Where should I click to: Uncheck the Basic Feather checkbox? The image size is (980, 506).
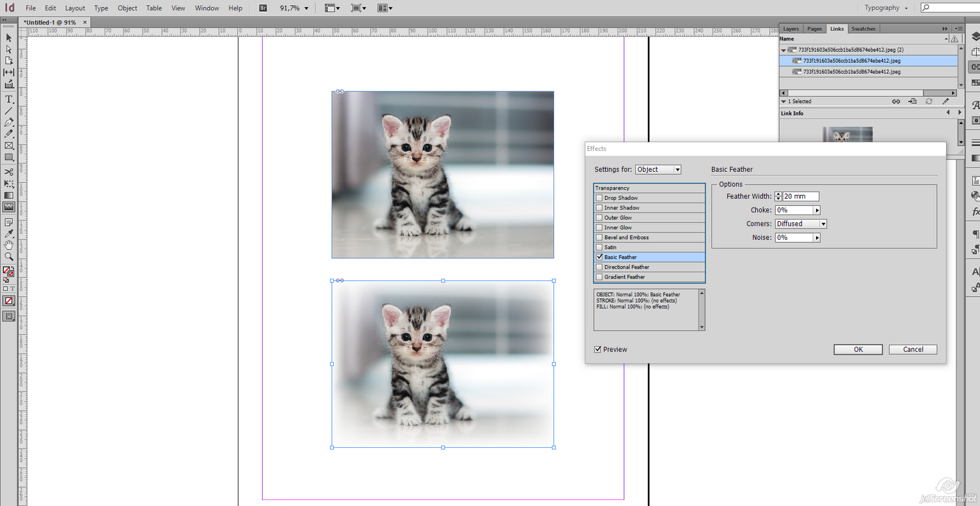tap(599, 257)
